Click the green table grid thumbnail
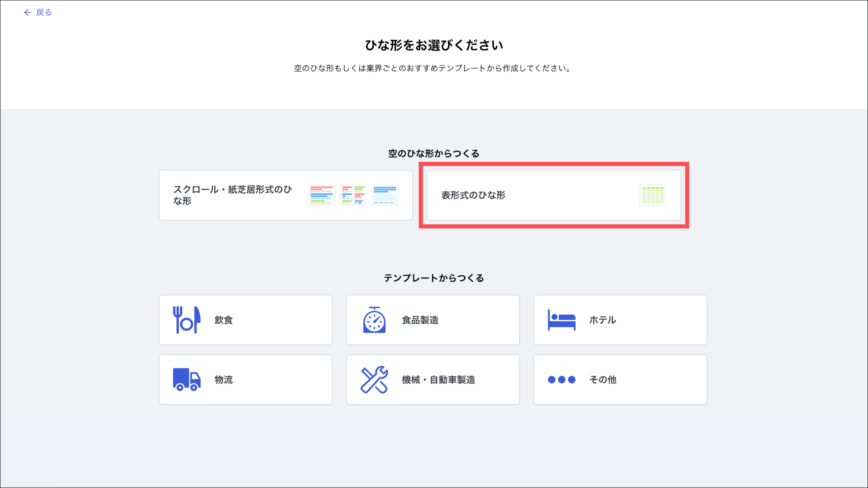This screenshot has height=488, width=868. (653, 195)
